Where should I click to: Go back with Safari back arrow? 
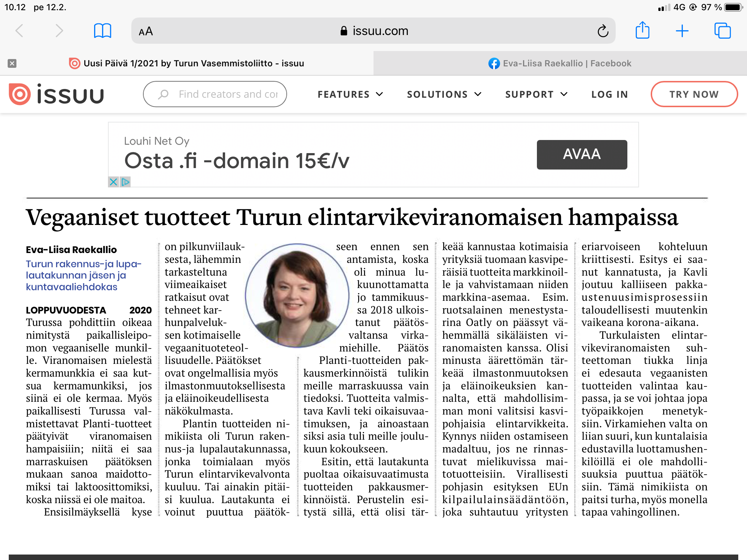click(x=20, y=31)
